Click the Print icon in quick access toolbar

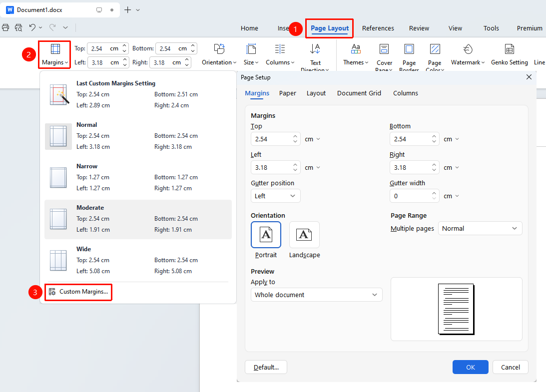pos(5,27)
